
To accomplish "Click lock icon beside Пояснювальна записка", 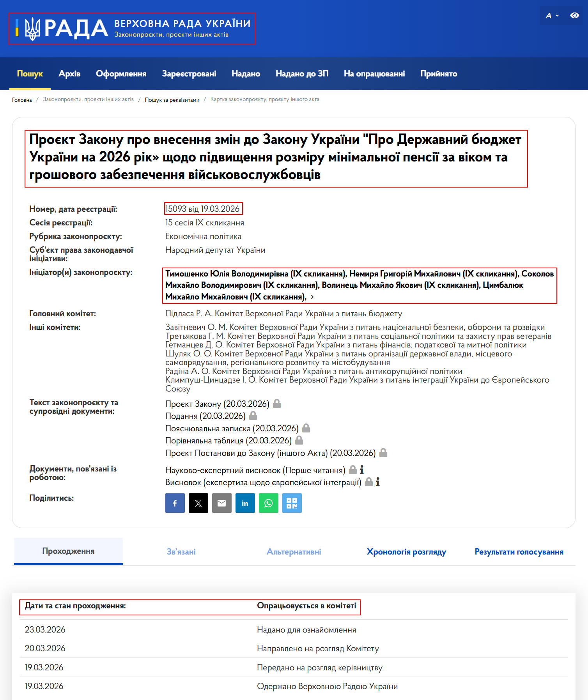I will pos(306,428).
